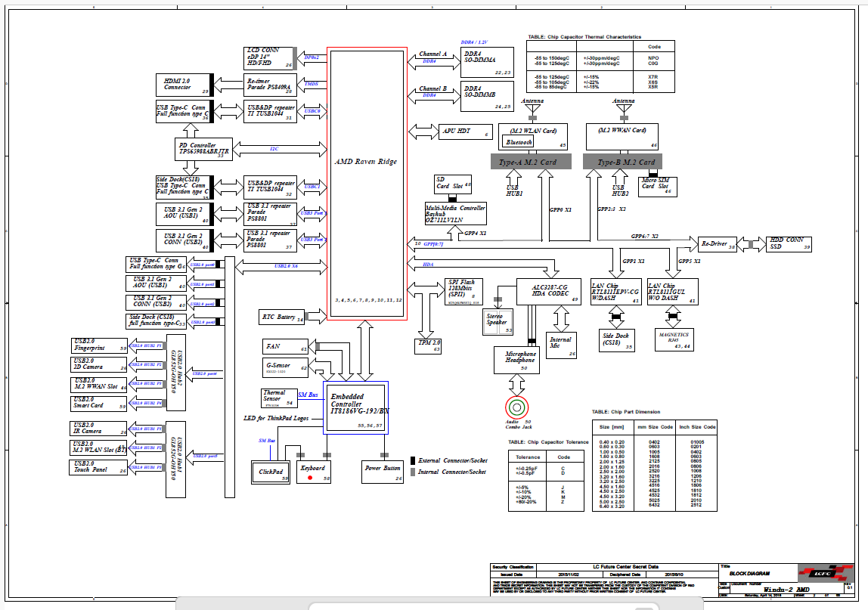Select the MAGNETICS RJ45 block
The width and height of the screenshot is (868, 610).
point(674,340)
